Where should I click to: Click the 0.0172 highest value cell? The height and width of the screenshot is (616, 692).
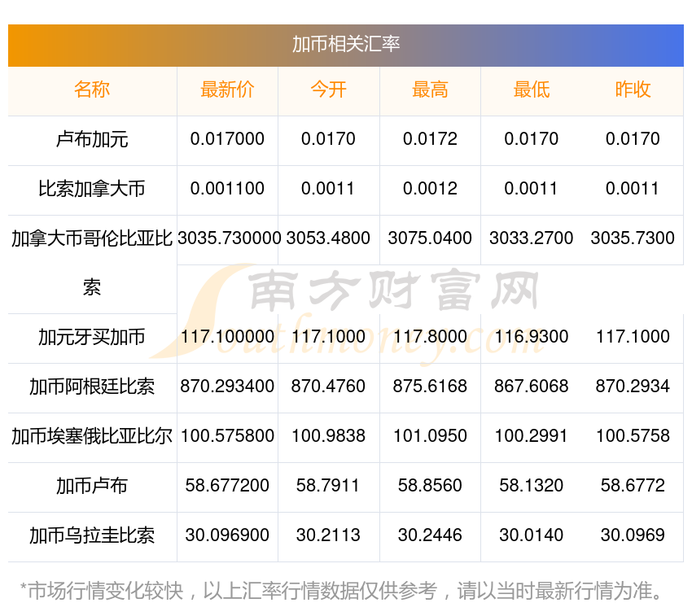point(430,139)
